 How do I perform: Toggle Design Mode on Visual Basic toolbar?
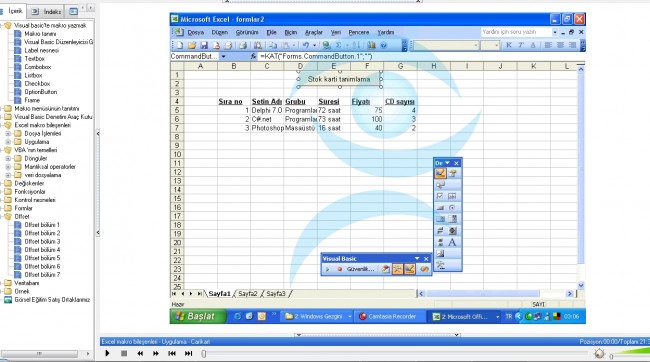pyautogui.click(x=410, y=270)
